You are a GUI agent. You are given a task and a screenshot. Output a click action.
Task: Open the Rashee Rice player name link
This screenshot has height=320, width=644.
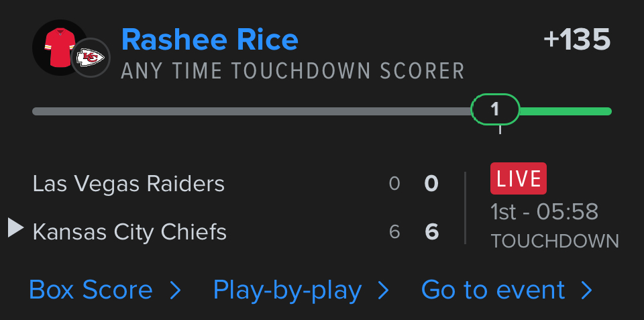coord(209,40)
